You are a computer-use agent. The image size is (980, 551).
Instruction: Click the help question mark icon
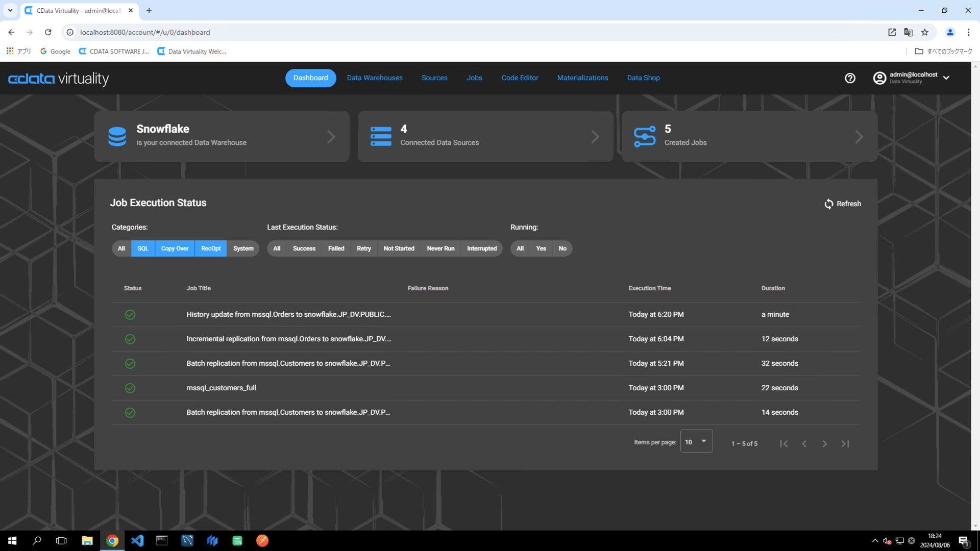(850, 78)
